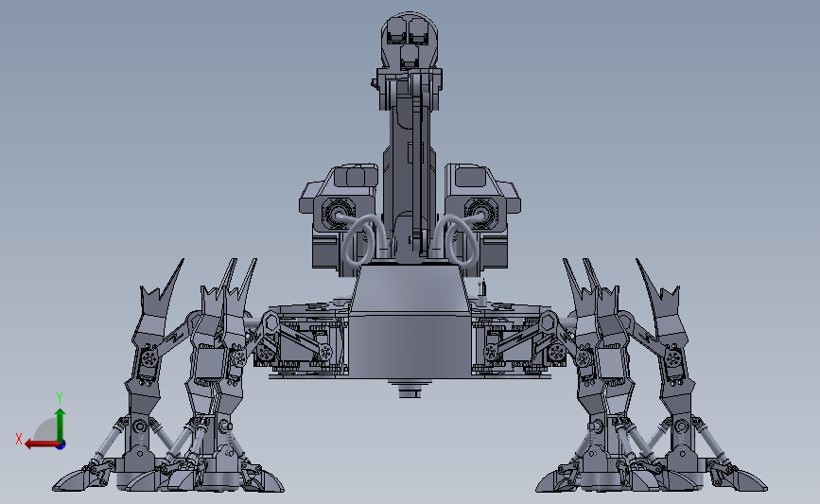Click the blue Z axis dot of triad
Image resolution: width=820 pixels, height=504 pixels.
(x=61, y=445)
